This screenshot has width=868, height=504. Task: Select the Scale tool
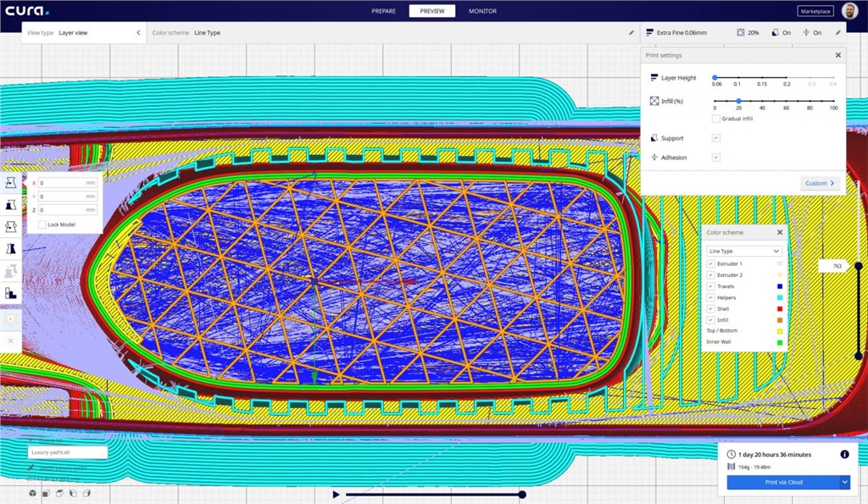[x=12, y=205]
